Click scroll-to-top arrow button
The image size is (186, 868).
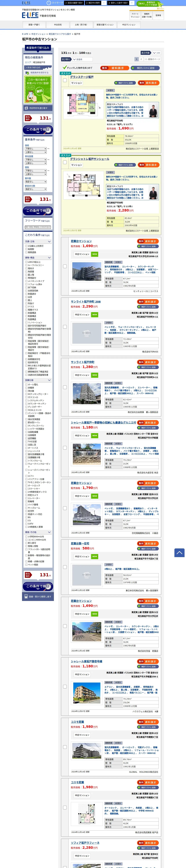coord(179,553)
